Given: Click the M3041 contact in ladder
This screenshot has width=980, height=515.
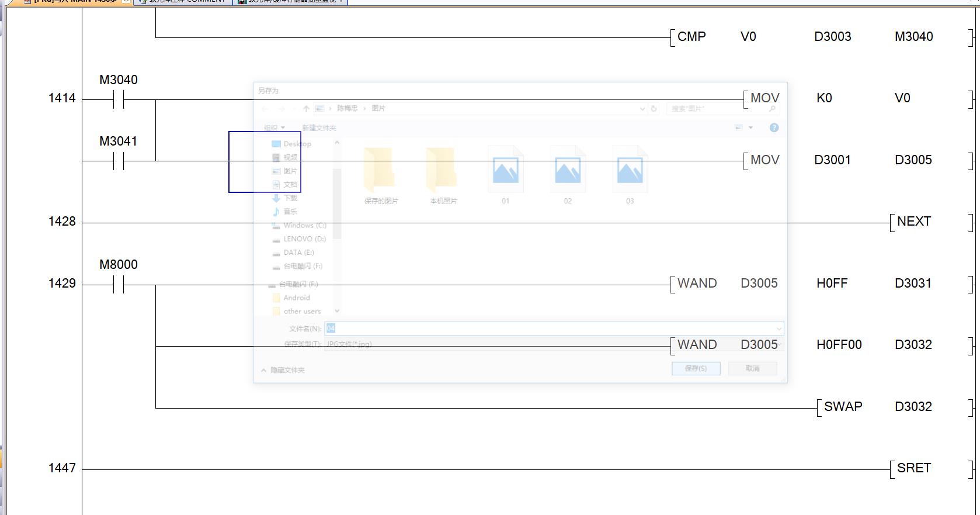Looking at the screenshot, I should pos(119,161).
